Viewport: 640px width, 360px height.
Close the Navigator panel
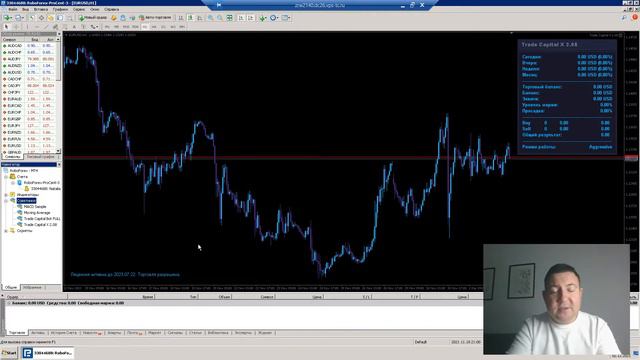click(x=59, y=164)
